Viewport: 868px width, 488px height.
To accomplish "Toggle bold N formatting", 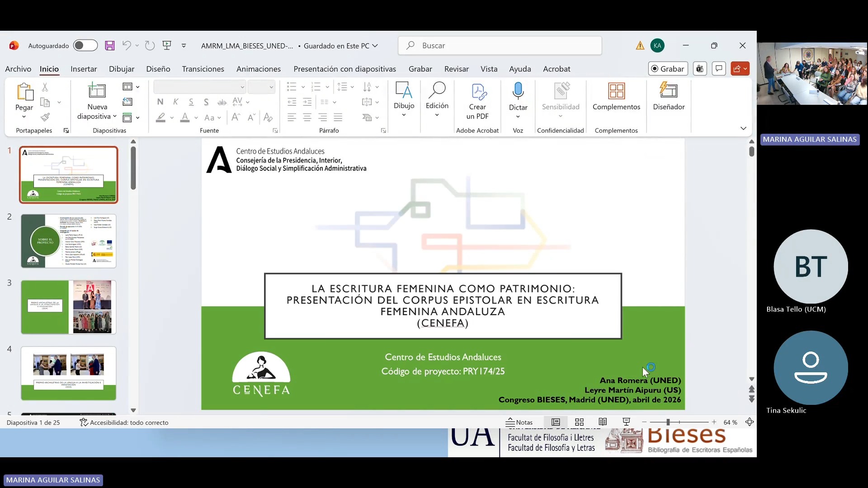I will click(160, 102).
